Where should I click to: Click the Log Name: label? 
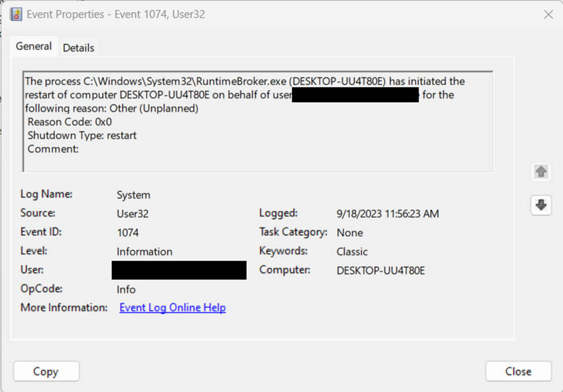(46, 194)
